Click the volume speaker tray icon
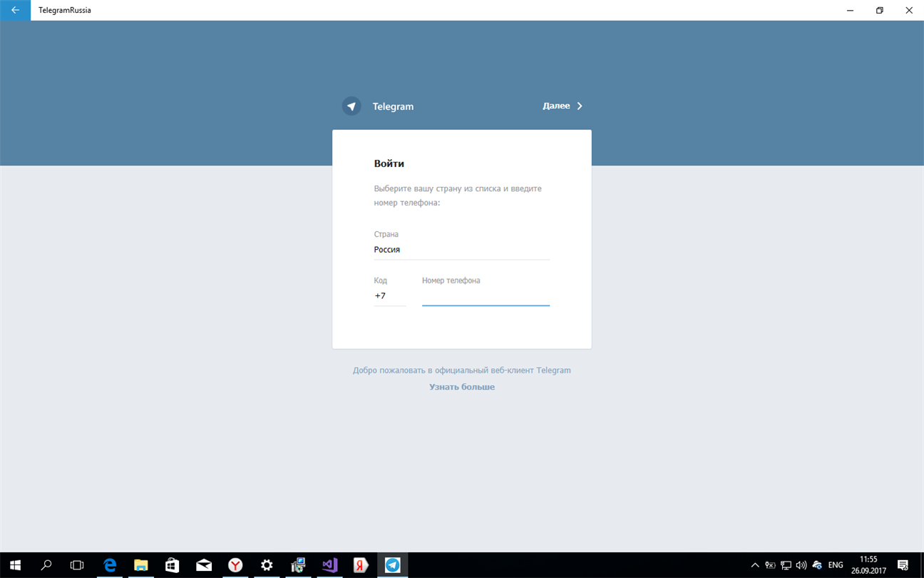 point(801,565)
